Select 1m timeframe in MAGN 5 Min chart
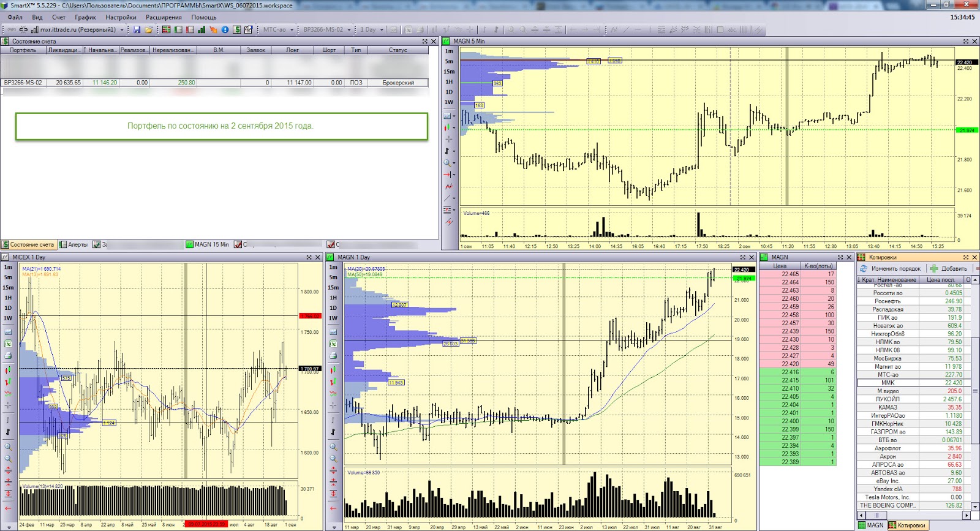 [449, 51]
